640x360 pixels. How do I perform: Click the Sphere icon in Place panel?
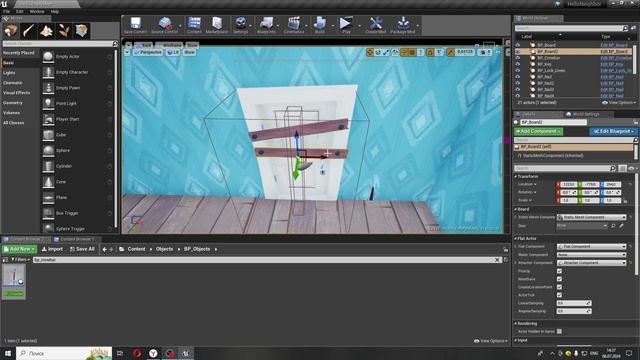pos(48,151)
